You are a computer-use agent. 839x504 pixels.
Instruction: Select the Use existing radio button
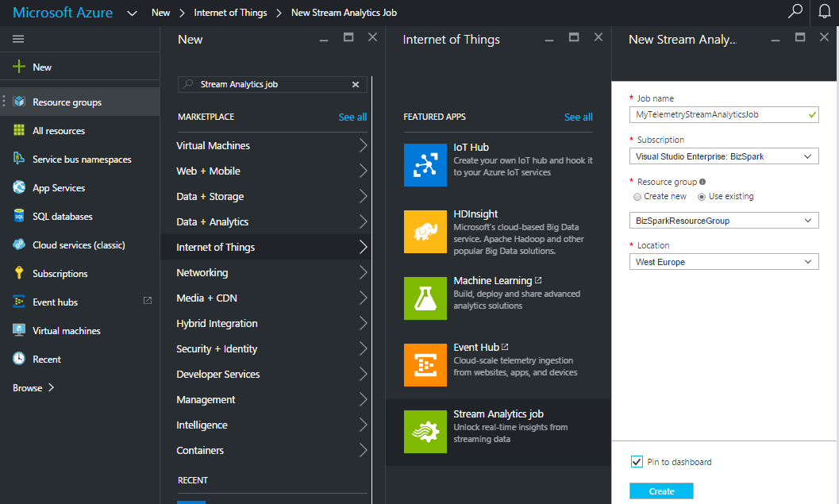click(701, 196)
